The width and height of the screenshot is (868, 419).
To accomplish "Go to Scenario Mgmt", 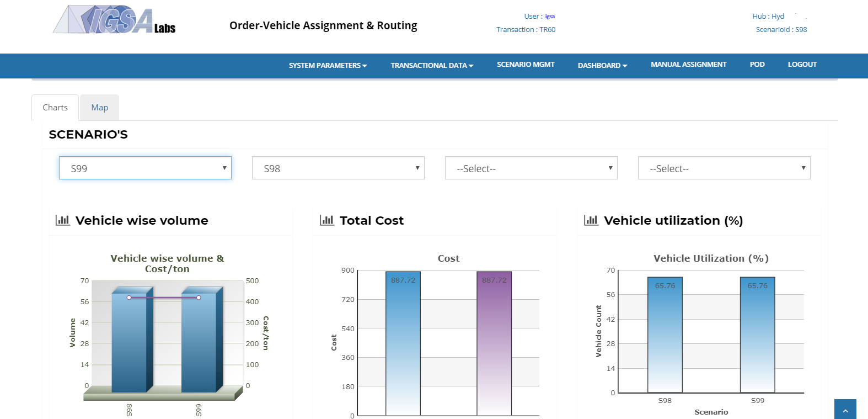I will (526, 65).
